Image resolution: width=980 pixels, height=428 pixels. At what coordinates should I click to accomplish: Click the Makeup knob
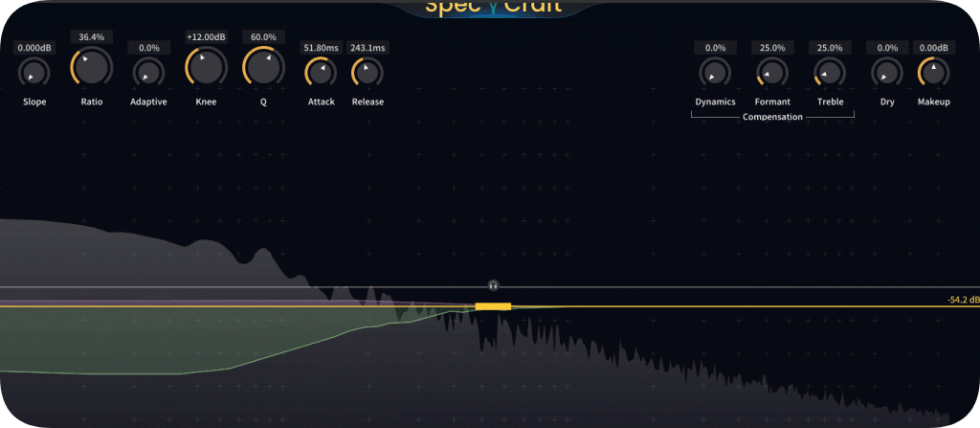(934, 72)
